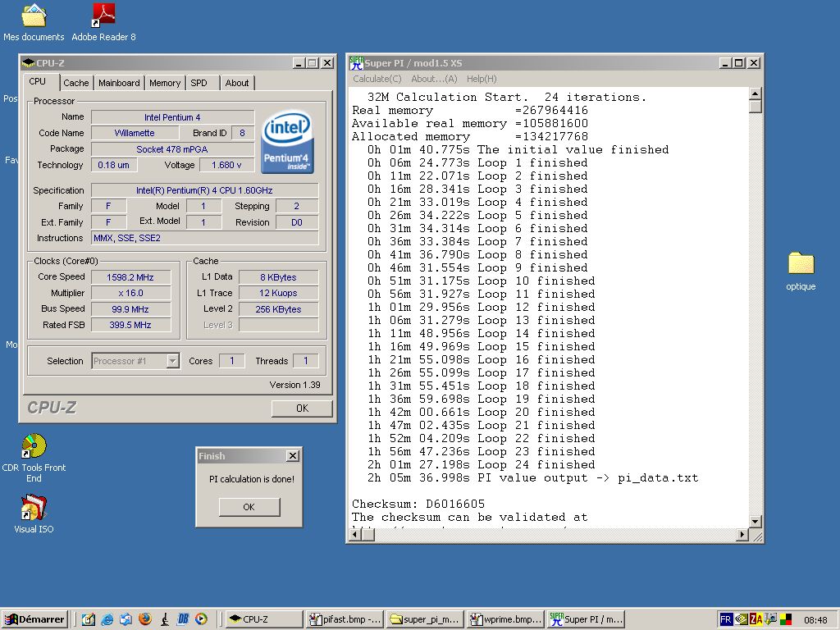The height and width of the screenshot is (630, 840).
Task: Click the Super PI scroll up arrow
Action: [x=756, y=94]
